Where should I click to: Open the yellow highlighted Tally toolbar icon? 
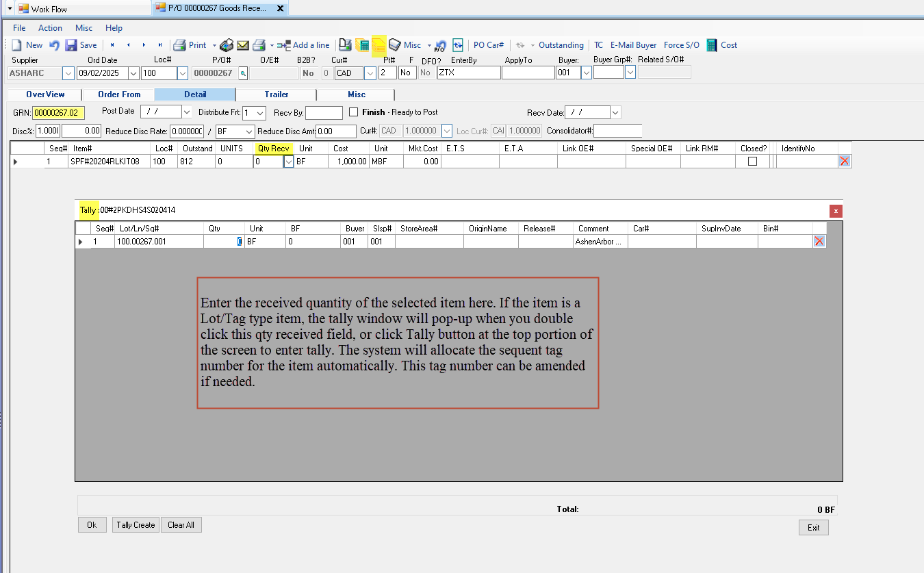tap(378, 45)
